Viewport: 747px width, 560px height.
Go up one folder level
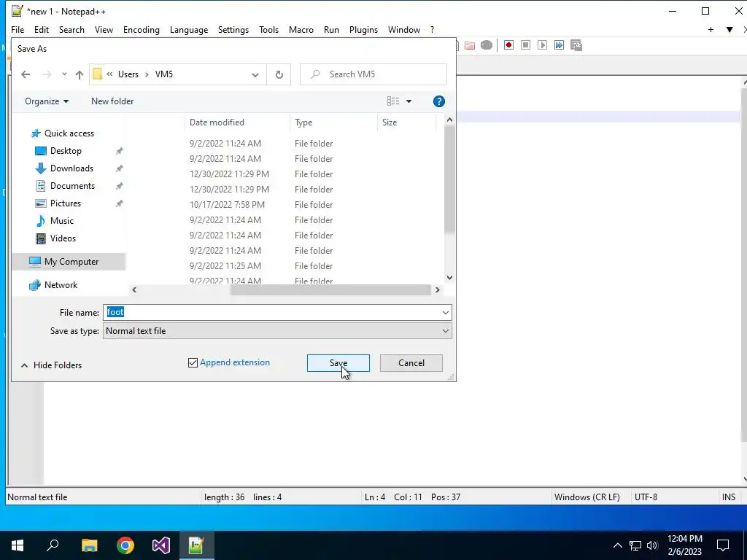tap(79, 75)
